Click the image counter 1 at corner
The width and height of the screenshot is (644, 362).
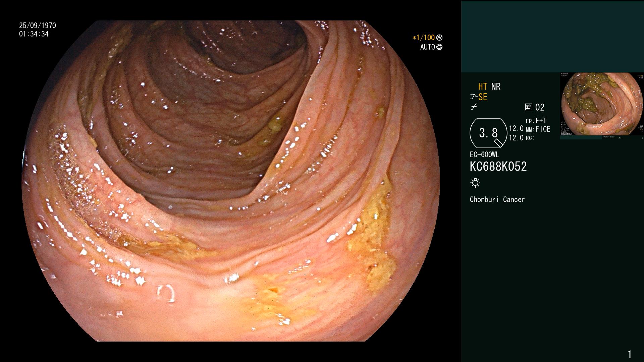[x=630, y=354]
